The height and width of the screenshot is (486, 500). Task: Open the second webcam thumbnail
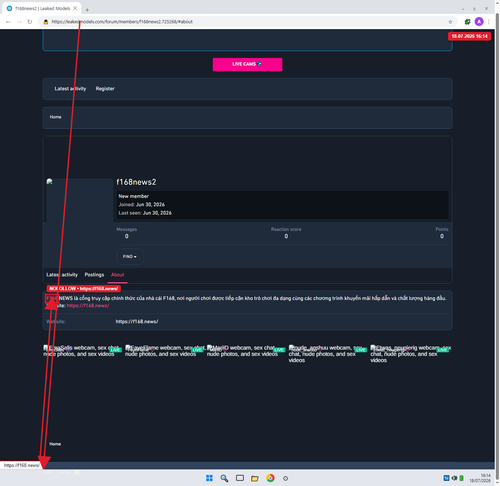click(164, 351)
